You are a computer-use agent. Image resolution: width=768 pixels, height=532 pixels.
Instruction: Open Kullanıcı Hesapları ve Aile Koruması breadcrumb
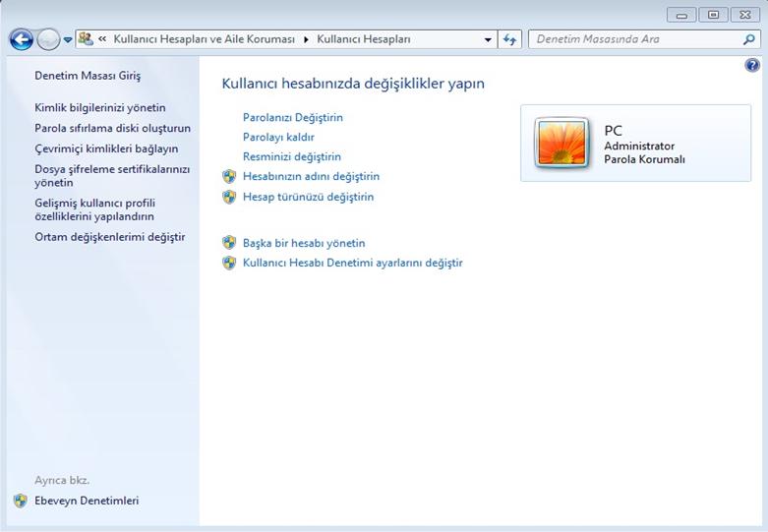click(205, 39)
